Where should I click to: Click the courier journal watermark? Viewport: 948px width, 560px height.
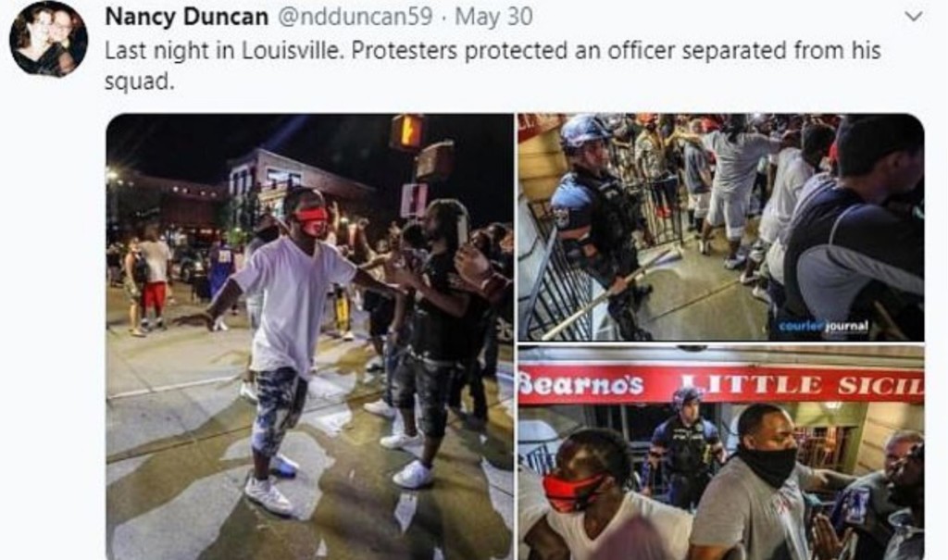[x=823, y=327]
